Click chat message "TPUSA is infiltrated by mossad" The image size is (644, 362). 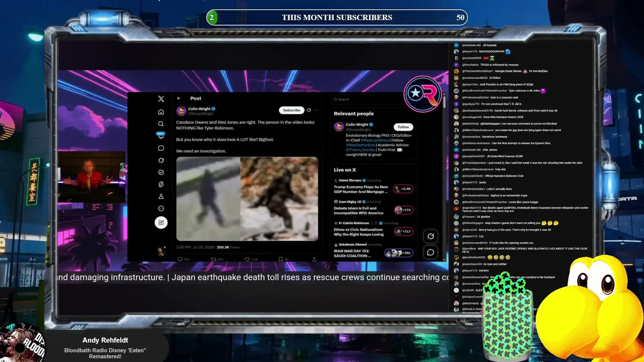[499, 65]
